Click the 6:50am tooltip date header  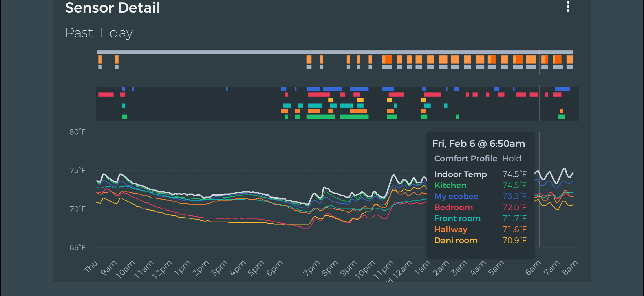pos(479,144)
